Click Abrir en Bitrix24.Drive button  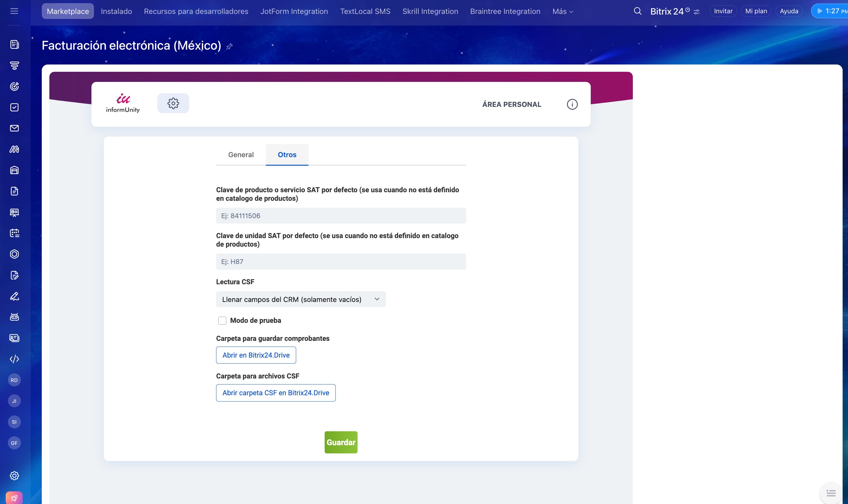(256, 355)
